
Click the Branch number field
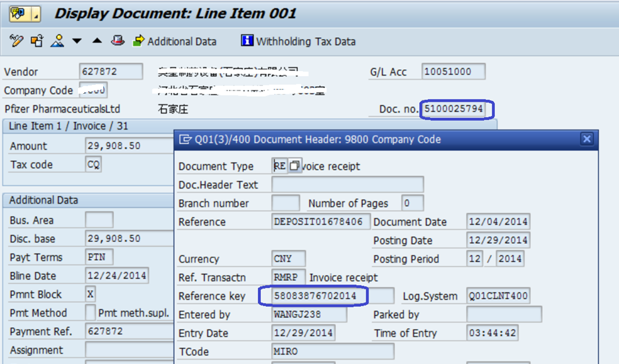(286, 202)
